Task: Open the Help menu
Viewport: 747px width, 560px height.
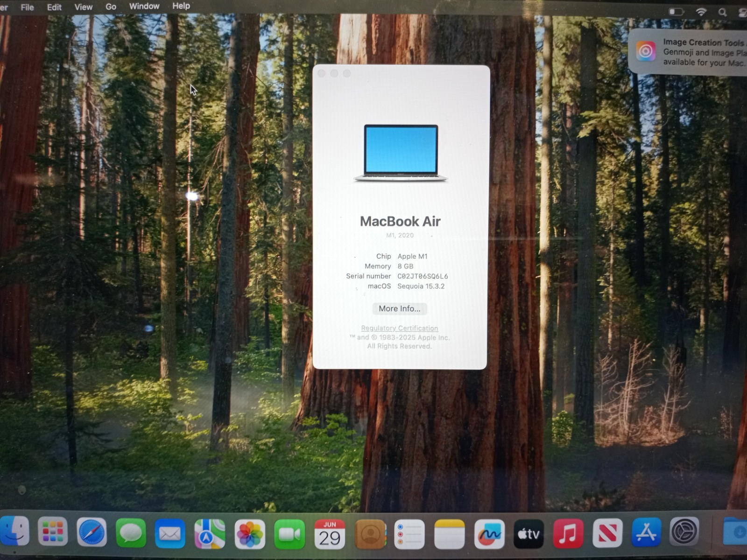Action: pos(181,6)
